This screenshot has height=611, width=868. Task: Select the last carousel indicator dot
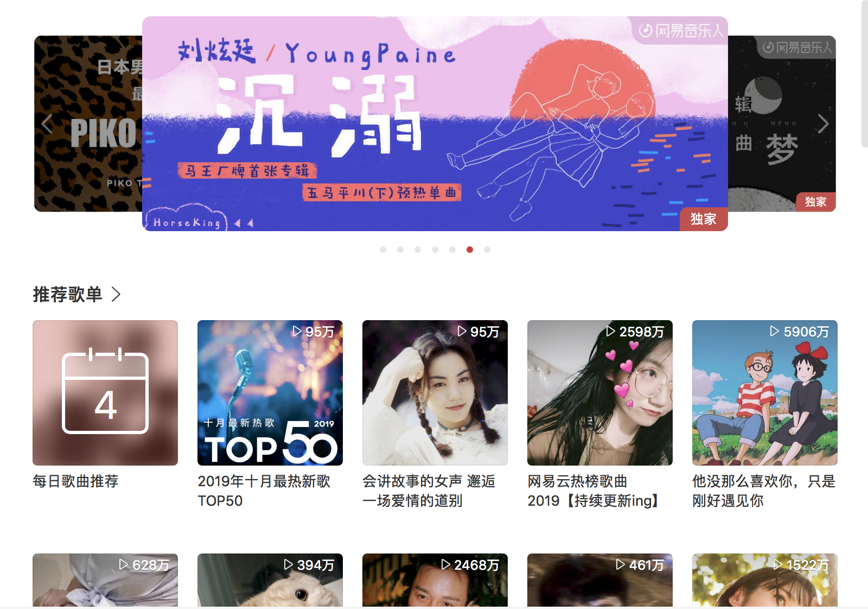(487, 250)
